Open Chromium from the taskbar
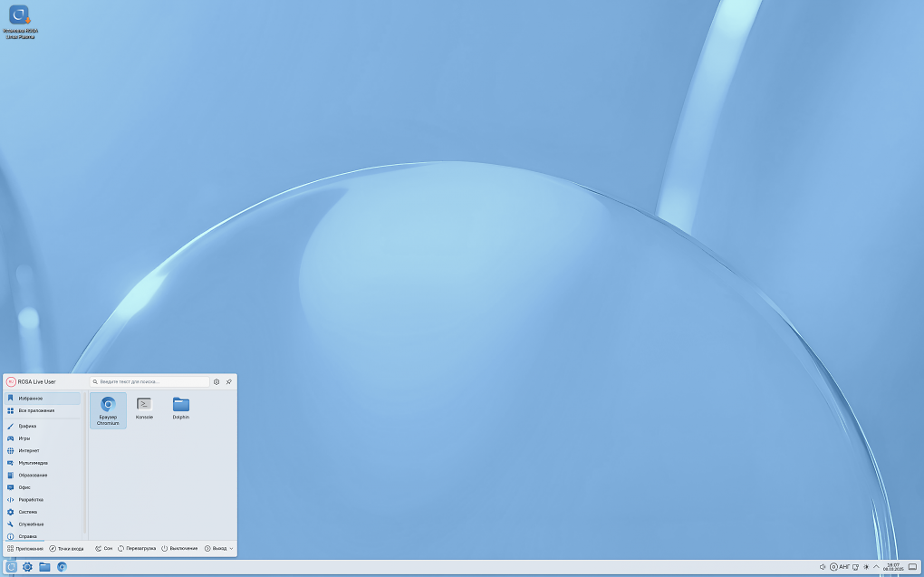The width and height of the screenshot is (924, 577). (x=62, y=567)
